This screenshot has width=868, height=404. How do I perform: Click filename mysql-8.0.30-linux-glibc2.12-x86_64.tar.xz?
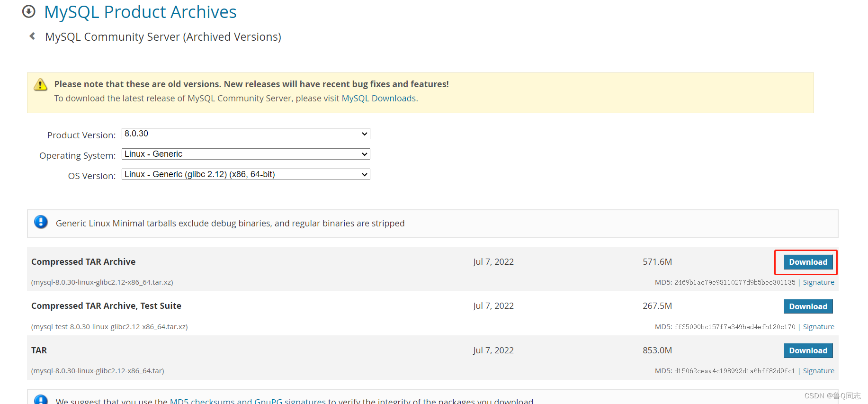click(102, 282)
